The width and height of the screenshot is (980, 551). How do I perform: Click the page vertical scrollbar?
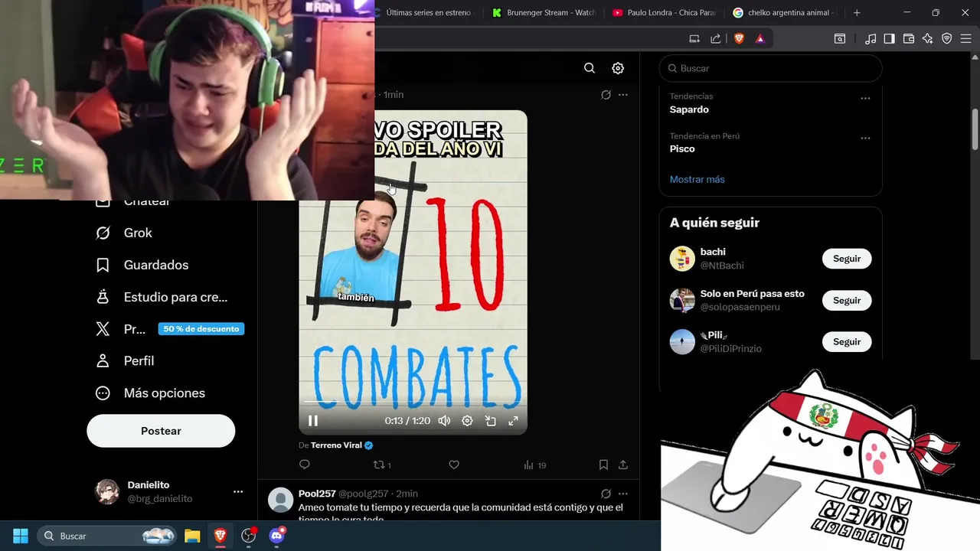click(x=975, y=130)
